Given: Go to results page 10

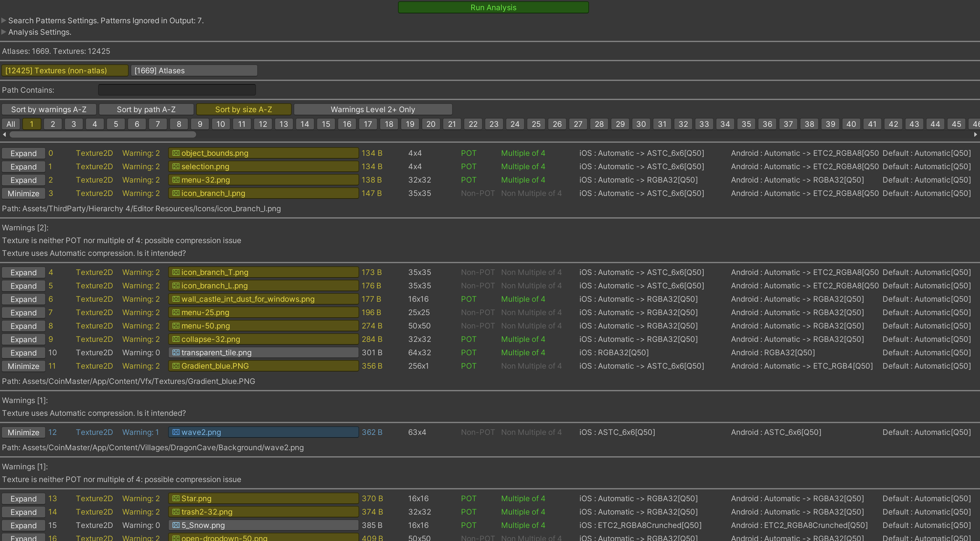Looking at the screenshot, I should (221, 124).
